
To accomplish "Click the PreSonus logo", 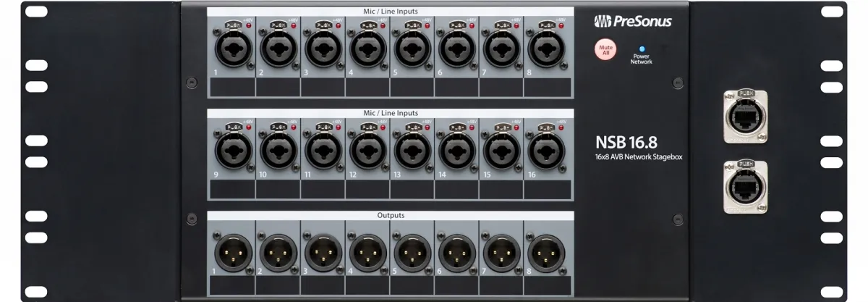I will tap(632, 21).
